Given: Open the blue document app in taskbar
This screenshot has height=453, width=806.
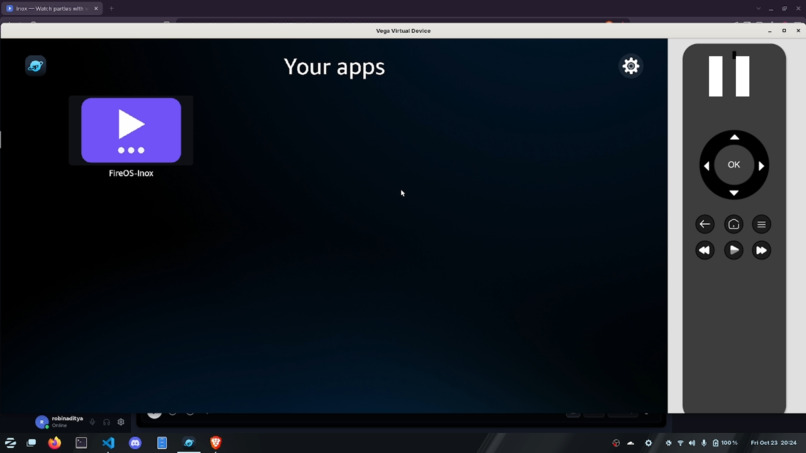Looking at the screenshot, I should pyautogui.click(x=162, y=443).
